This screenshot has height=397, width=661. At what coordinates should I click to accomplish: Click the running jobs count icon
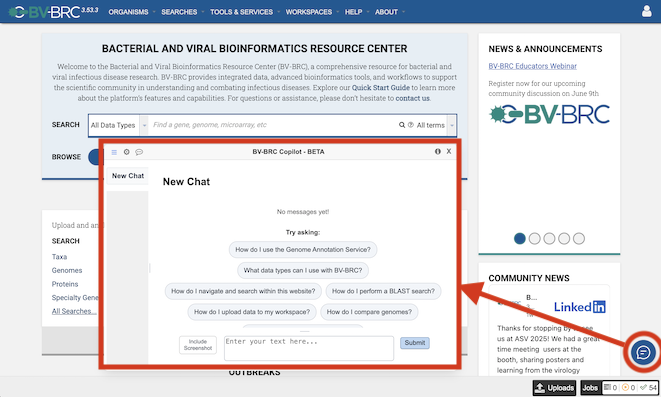click(628, 387)
